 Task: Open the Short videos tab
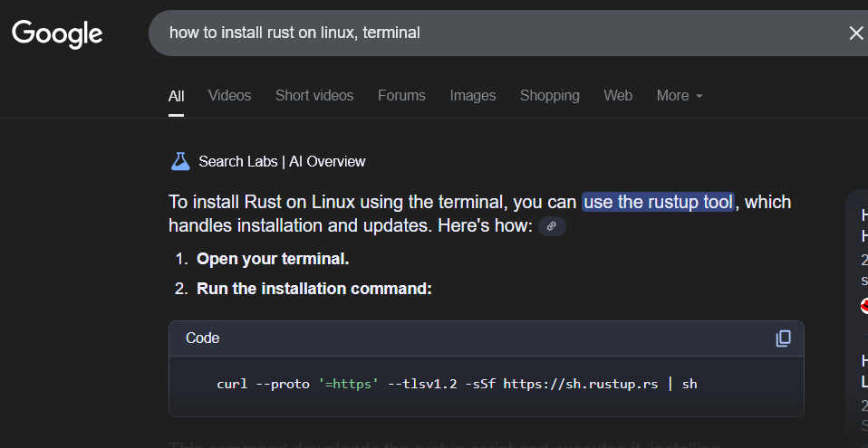coord(314,95)
